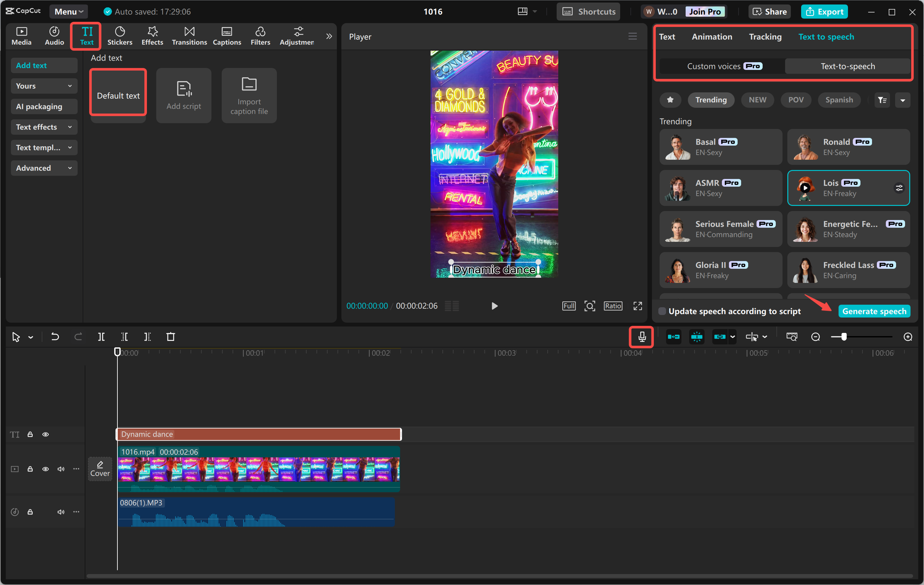Select the Split tool above the timeline
Image resolution: width=924 pixels, height=585 pixels.
coord(102,337)
